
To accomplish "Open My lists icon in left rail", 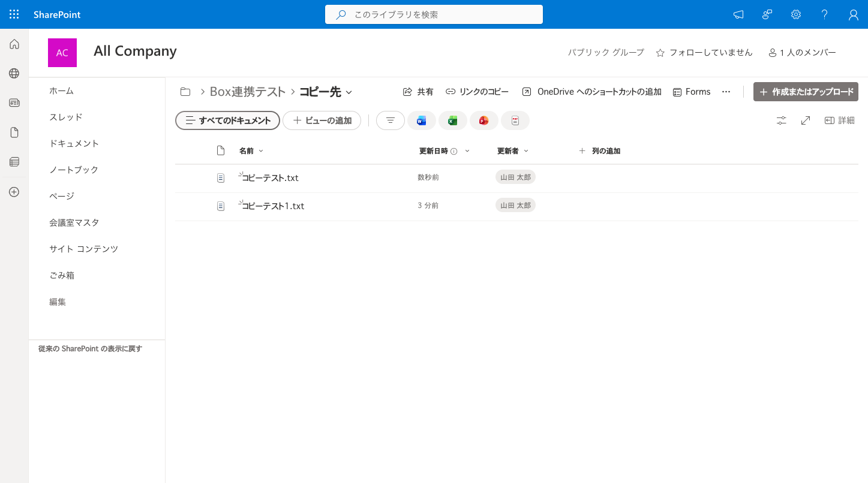I will pyautogui.click(x=14, y=162).
